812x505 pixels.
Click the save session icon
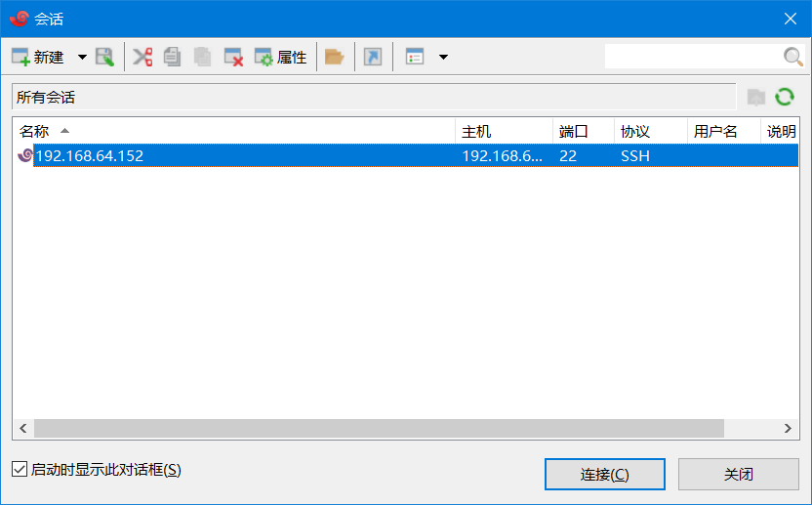(104, 57)
